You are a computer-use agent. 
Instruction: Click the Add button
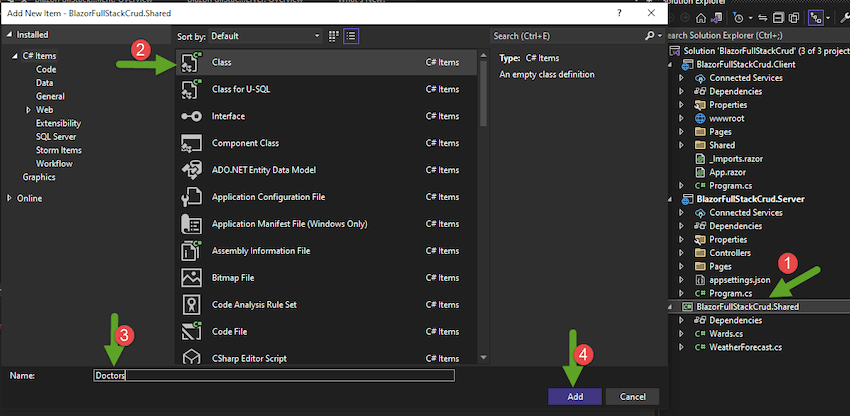[x=575, y=396]
